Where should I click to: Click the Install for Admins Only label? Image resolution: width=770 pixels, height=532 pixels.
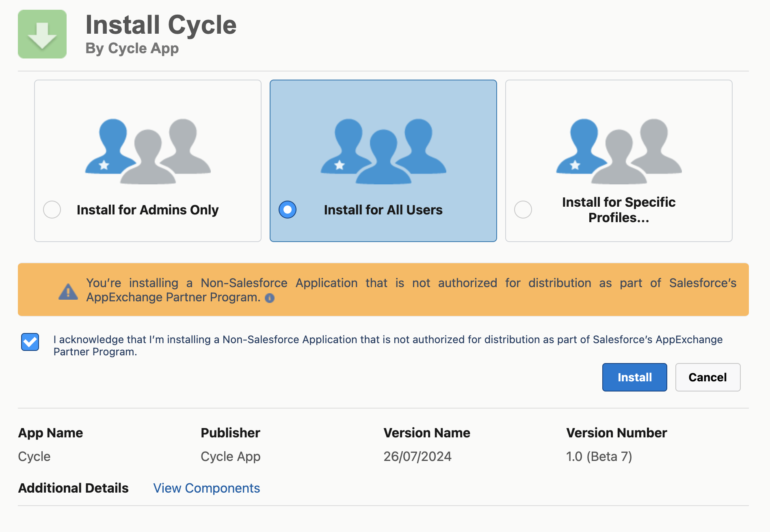pyautogui.click(x=148, y=210)
